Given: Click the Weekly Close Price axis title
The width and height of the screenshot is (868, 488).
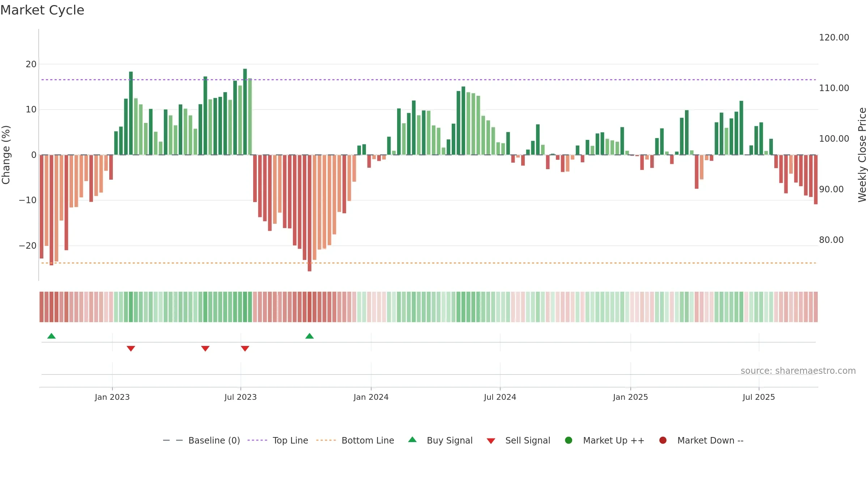Looking at the screenshot, I should 862,155.
